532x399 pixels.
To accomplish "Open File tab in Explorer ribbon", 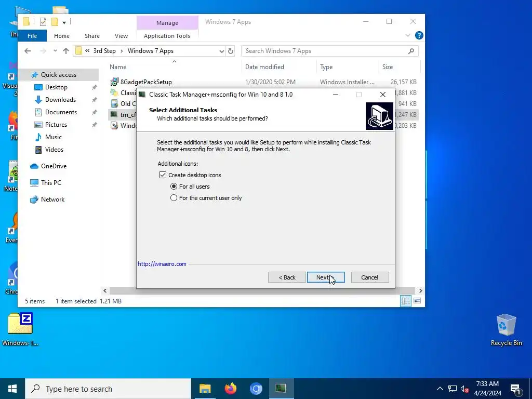I will (x=32, y=36).
